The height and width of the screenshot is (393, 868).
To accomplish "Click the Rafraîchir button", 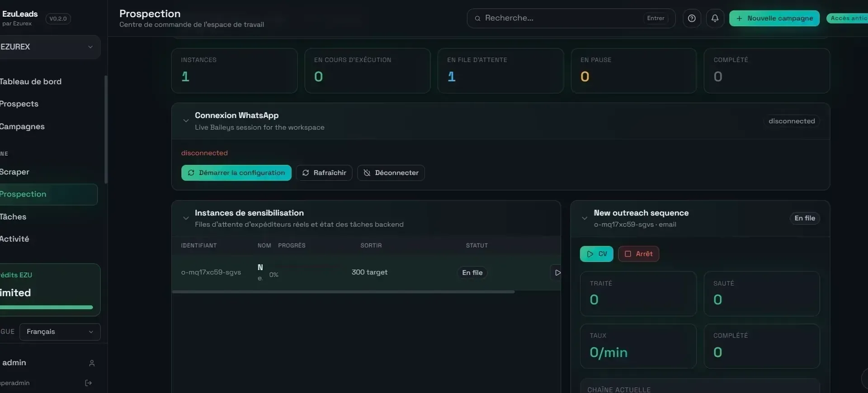I will click(324, 173).
